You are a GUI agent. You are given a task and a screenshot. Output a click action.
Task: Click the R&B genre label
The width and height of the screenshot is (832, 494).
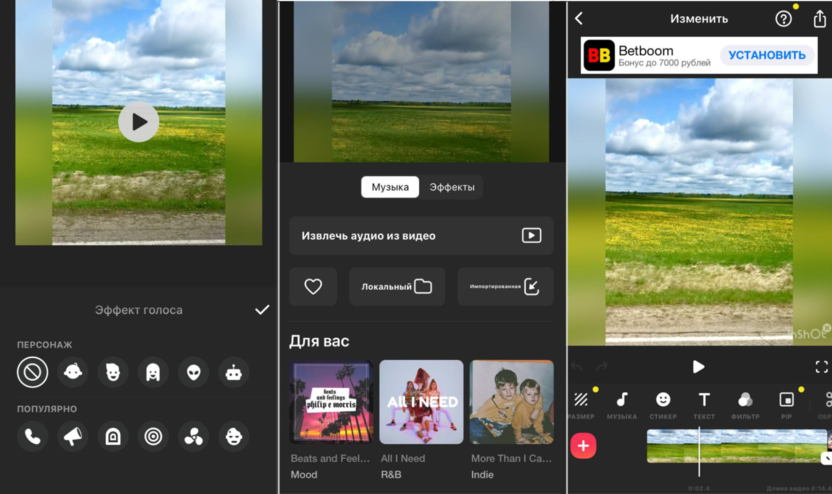point(391,475)
